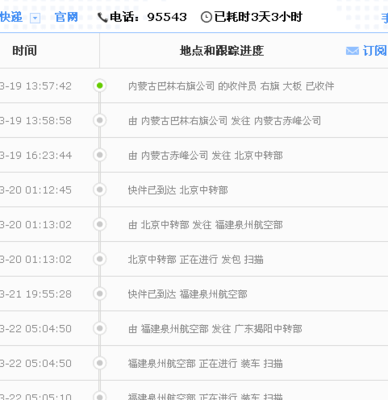Click the entry 由 福建泉州航空部 发往 广东揭阳中转部
This screenshot has height=400, width=388.
[215, 329]
